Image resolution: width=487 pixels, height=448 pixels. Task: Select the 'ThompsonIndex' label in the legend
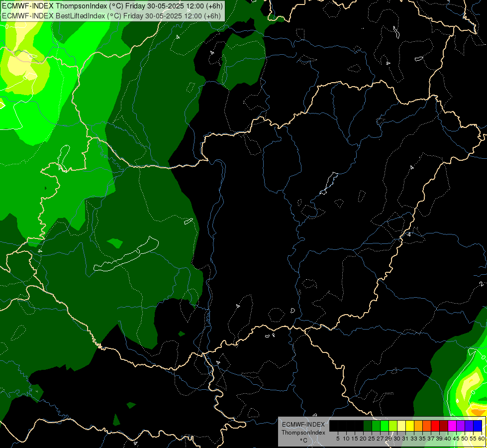[303, 433]
